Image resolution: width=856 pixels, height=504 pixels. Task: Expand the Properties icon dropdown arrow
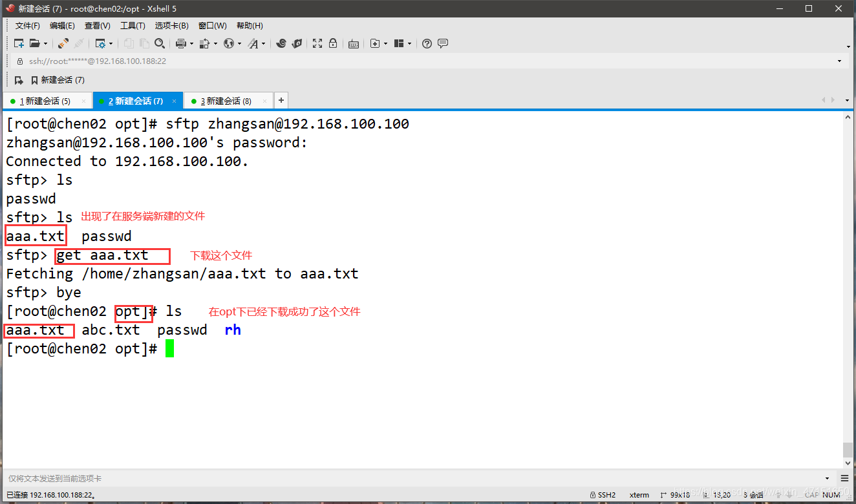(111, 44)
